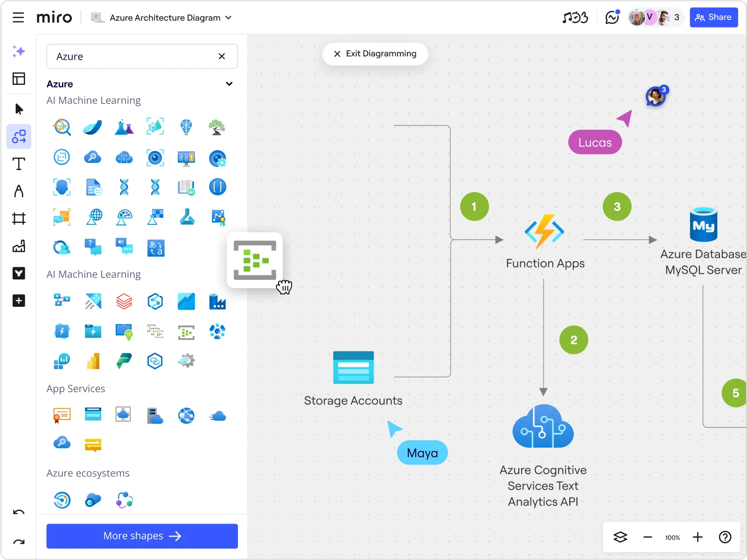Pick the flask with checkerboard shape
This screenshot has width=747, height=560.
click(x=155, y=217)
